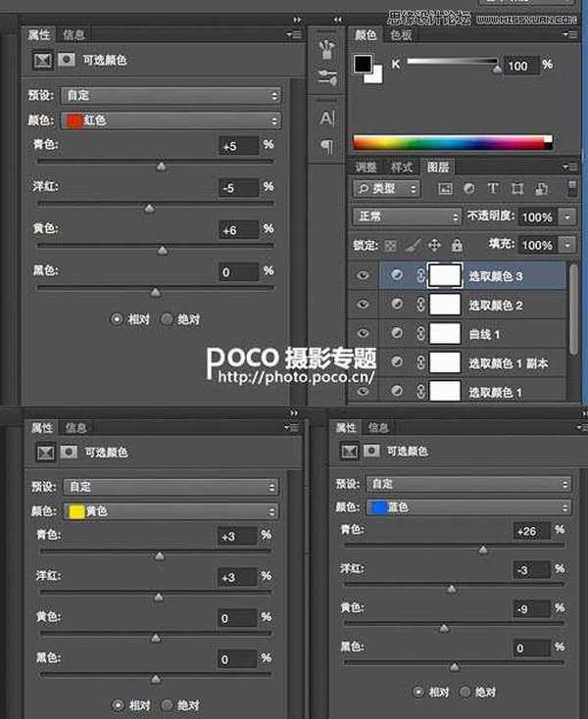
Task: Click the type layer filter (T) icon
Action: click(x=493, y=188)
